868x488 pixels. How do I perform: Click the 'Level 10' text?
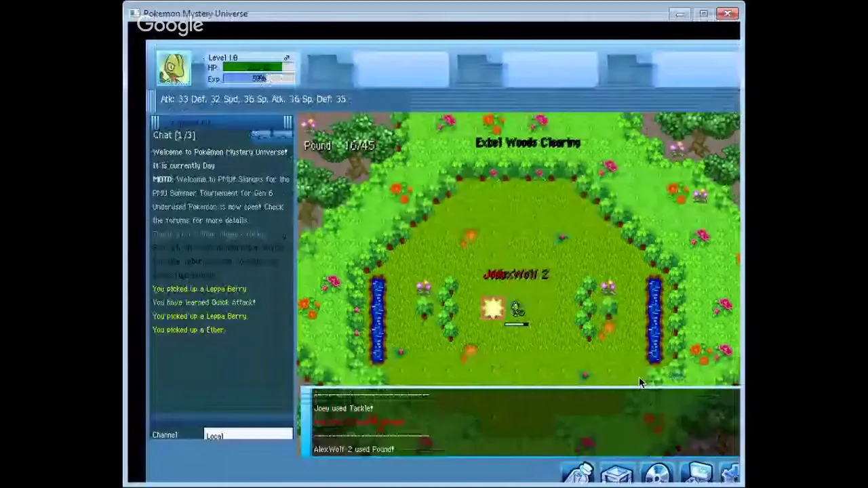click(223, 58)
